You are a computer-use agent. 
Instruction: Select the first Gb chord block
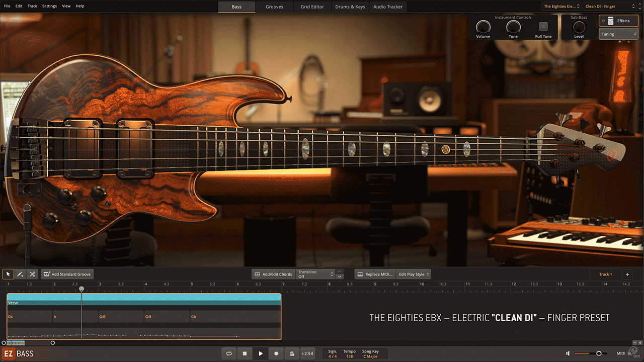[30, 317]
